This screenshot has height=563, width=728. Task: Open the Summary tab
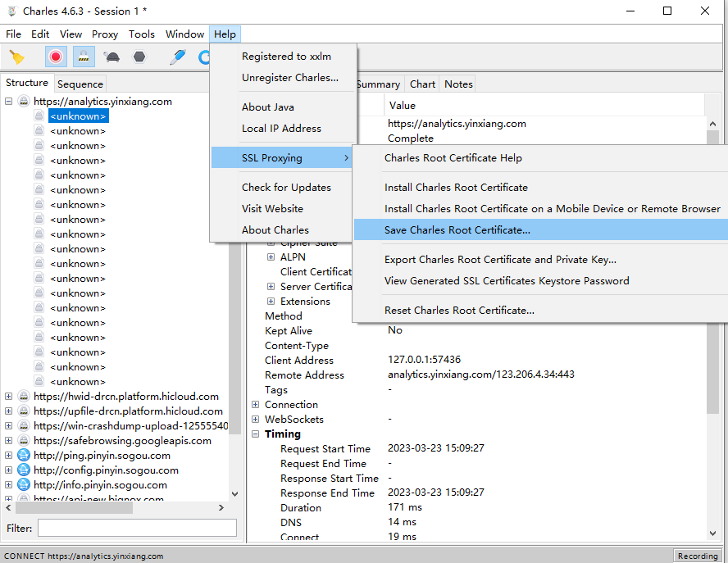tap(379, 84)
